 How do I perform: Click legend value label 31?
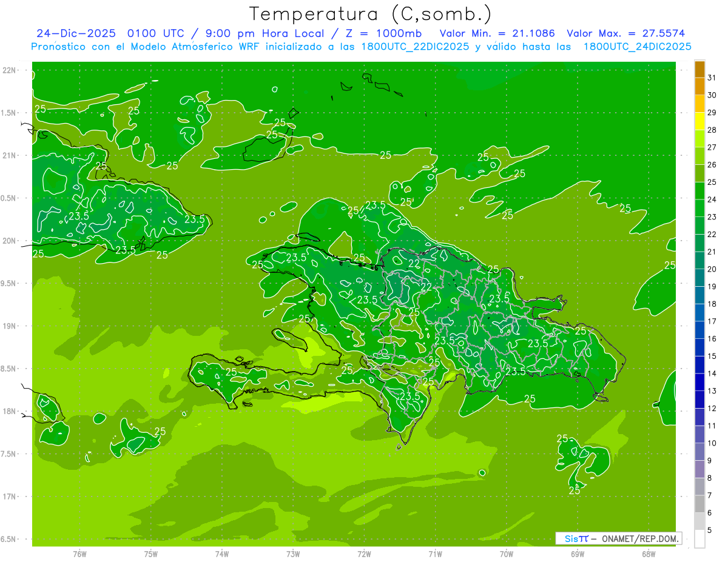coord(712,78)
